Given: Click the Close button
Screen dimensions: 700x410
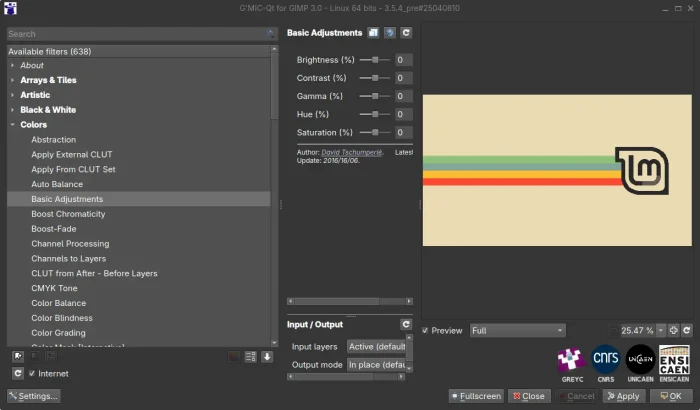Looking at the screenshot, I should 529,396.
